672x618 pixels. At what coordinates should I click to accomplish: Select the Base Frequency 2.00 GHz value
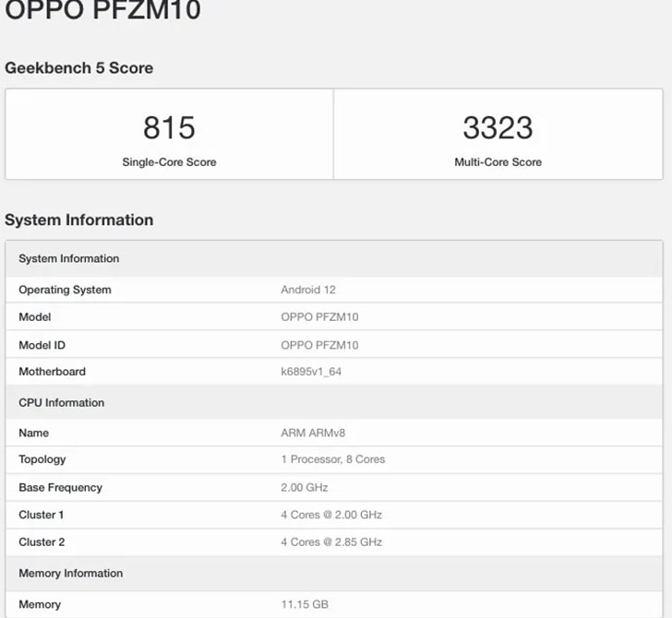tap(305, 488)
